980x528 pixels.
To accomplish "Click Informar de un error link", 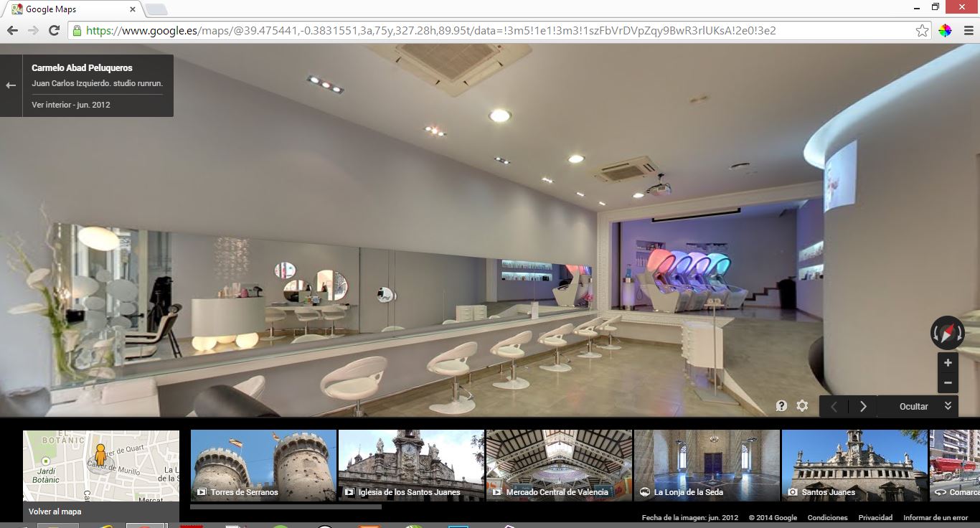I will 936,517.
